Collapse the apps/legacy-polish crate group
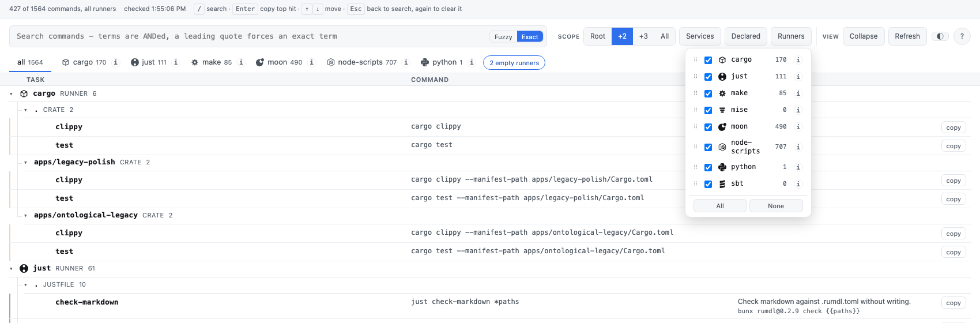 point(25,163)
